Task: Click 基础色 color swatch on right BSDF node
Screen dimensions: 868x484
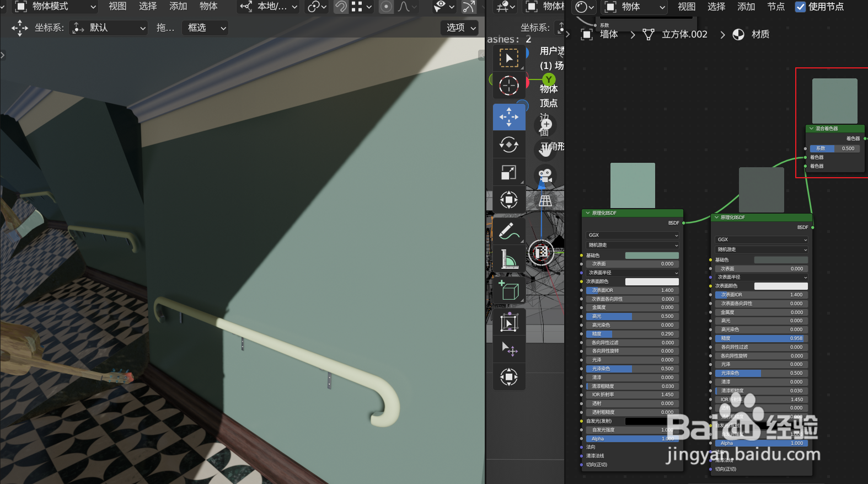Action: [x=781, y=260]
